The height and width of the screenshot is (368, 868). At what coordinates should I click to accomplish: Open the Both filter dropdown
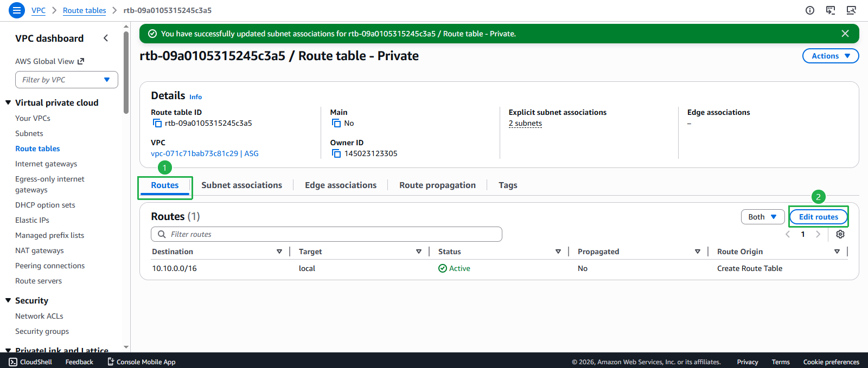point(763,217)
